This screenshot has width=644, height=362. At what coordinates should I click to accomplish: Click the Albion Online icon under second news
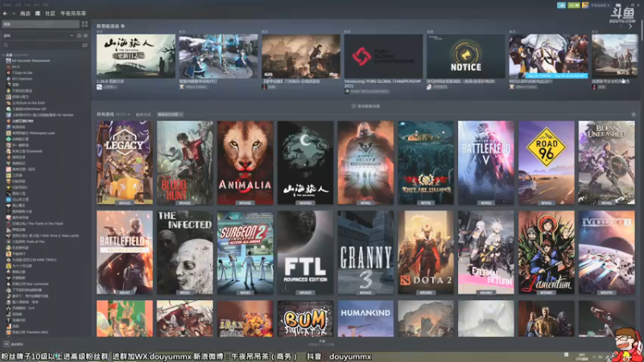[182, 87]
